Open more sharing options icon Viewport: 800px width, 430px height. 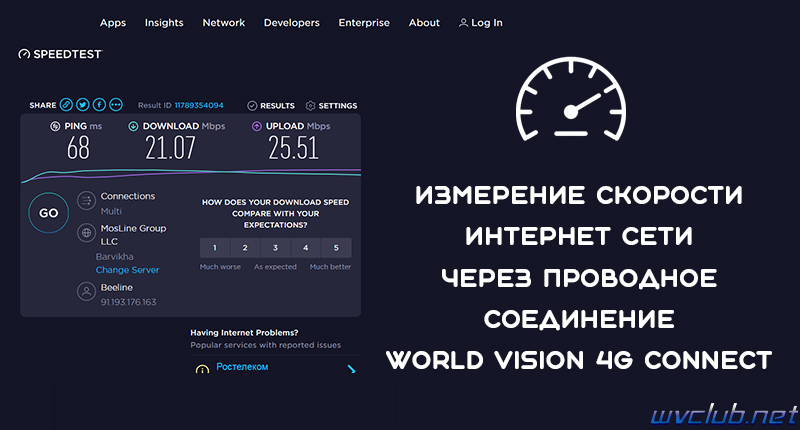click(116, 105)
